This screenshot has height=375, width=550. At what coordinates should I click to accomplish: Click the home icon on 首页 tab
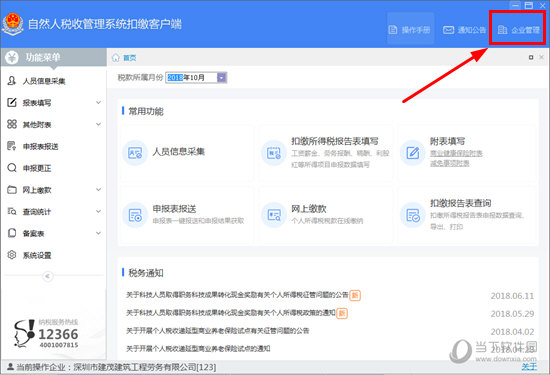[x=116, y=58]
